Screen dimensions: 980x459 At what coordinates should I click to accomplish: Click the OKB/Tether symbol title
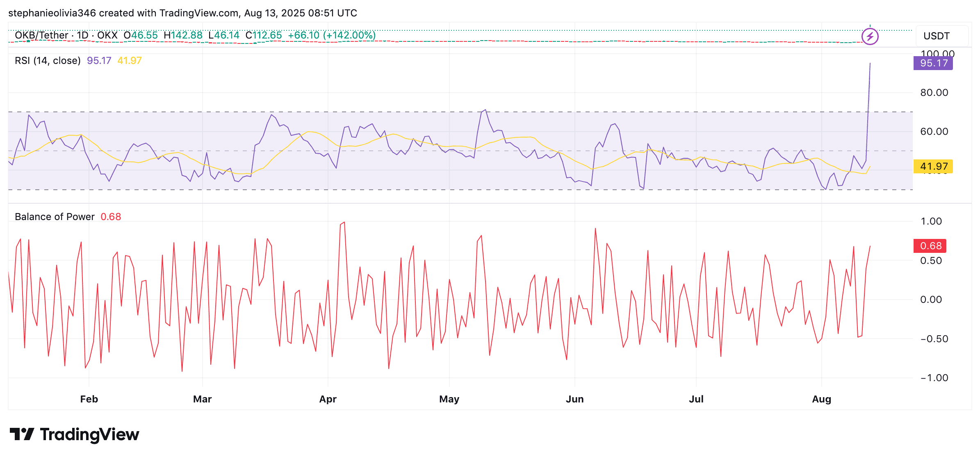pyautogui.click(x=41, y=35)
